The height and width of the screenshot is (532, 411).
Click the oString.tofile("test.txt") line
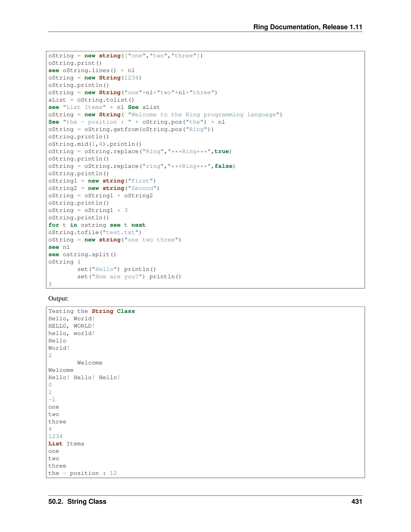(x=95, y=232)
